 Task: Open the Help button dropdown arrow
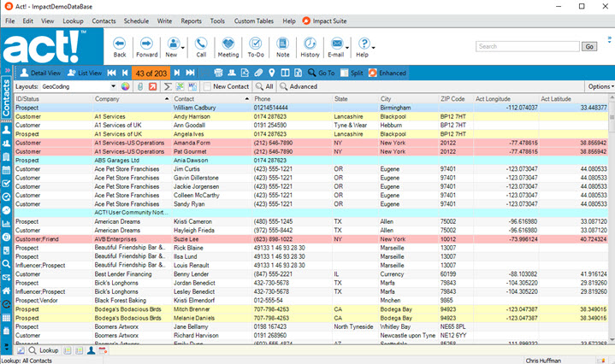pos(374,48)
